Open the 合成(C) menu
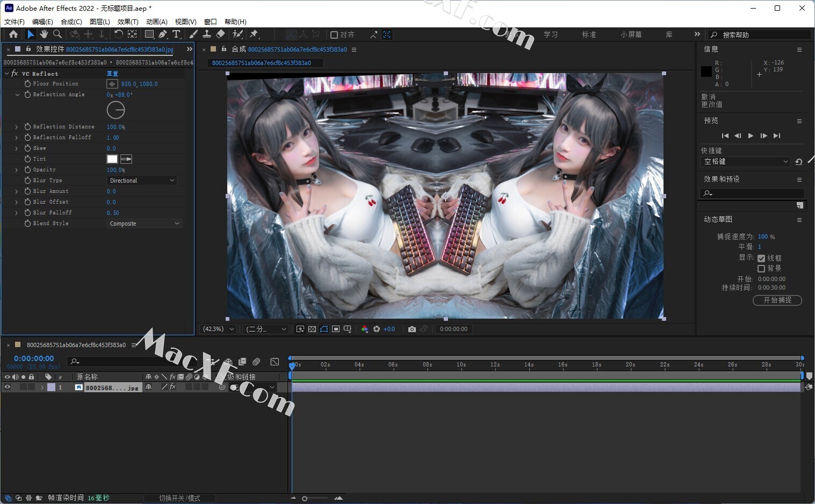Image resolution: width=815 pixels, height=504 pixels. 71,21
